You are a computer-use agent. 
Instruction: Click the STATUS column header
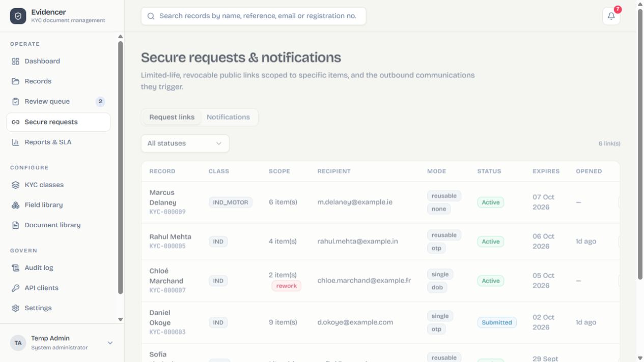click(x=489, y=171)
